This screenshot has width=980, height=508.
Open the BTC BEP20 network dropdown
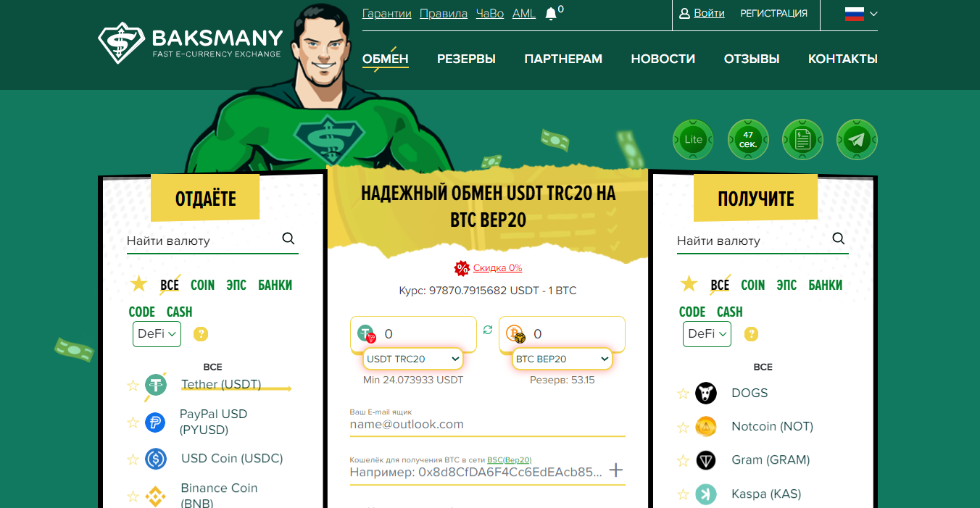click(562, 359)
